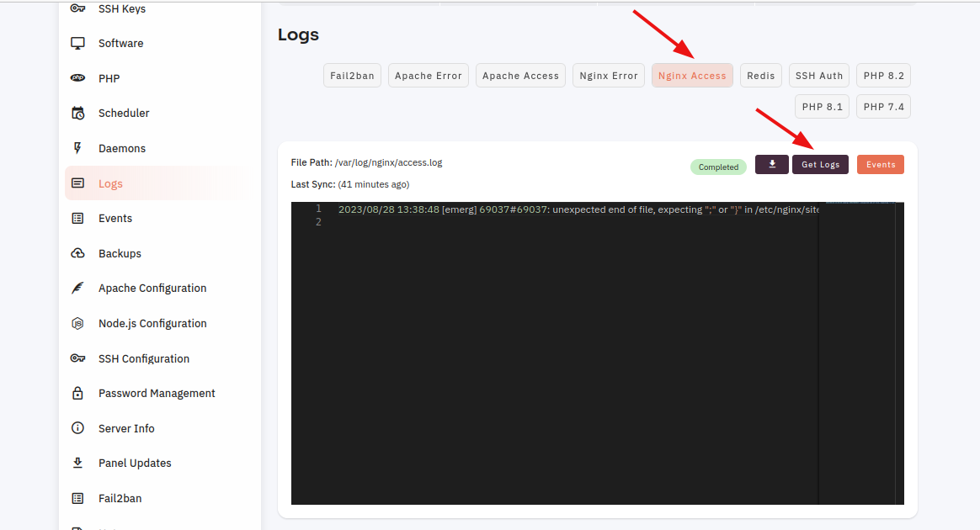
Task: Click the Logs page heading
Action: pyautogui.click(x=298, y=34)
